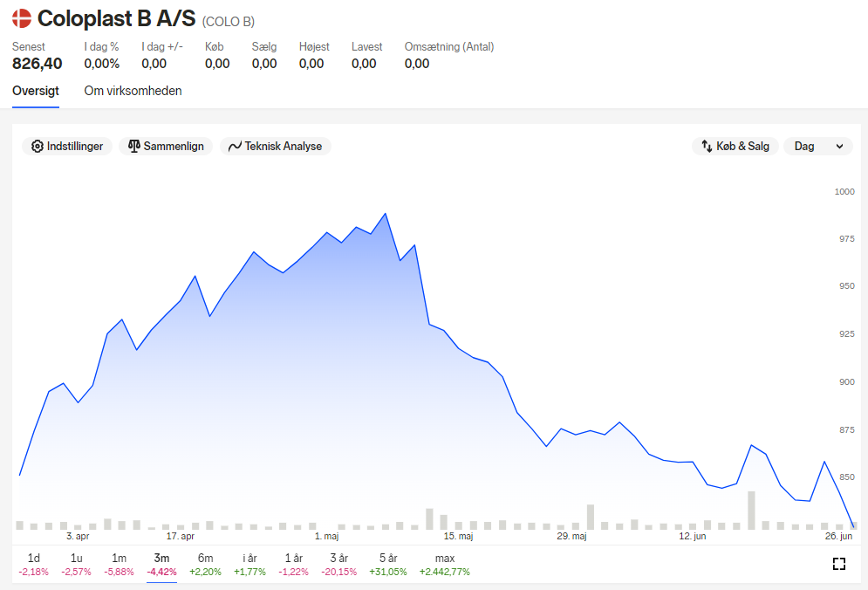Click the 1000 y-axis label
This screenshot has height=590, width=868.
pos(844,192)
